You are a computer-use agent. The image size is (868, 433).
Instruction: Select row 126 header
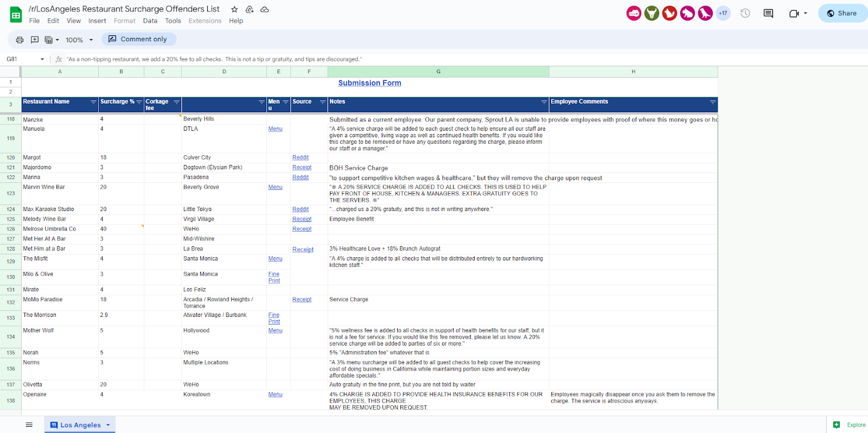tap(10, 229)
